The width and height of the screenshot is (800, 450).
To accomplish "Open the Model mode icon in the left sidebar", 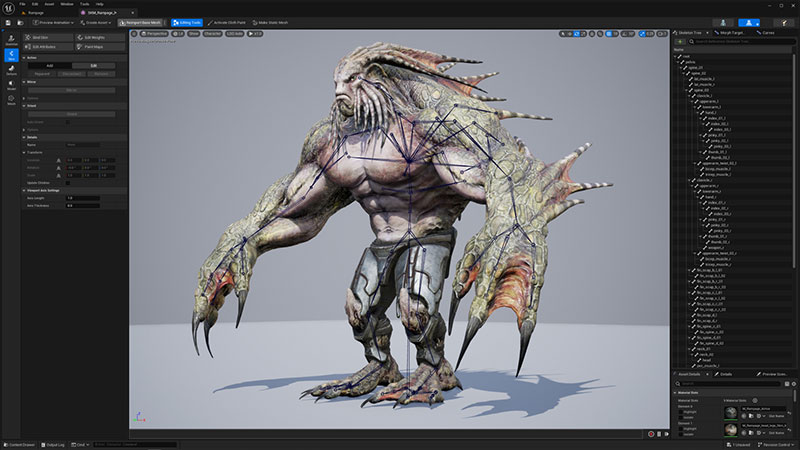I will click(x=11, y=85).
